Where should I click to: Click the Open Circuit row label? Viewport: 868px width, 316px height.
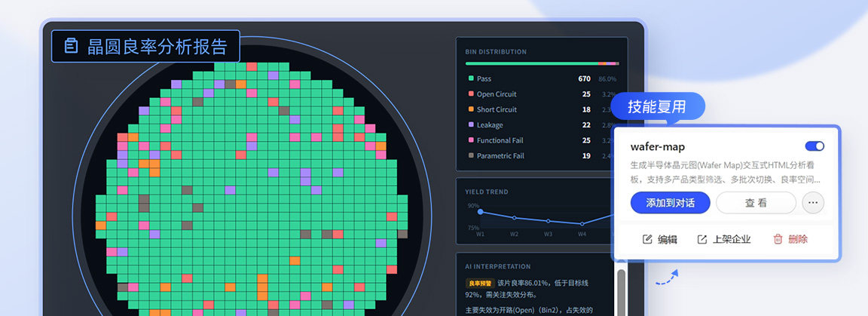[x=497, y=94]
